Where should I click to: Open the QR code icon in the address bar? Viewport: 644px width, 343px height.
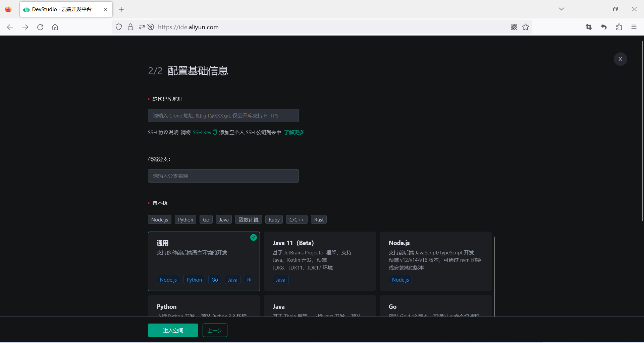click(514, 27)
